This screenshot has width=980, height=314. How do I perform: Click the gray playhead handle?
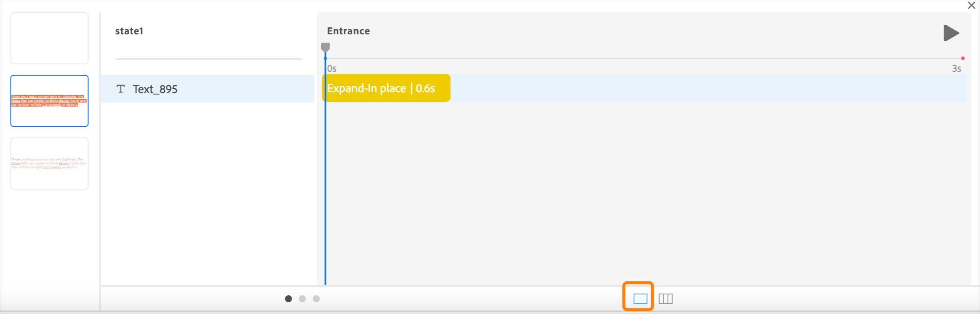pyautogui.click(x=325, y=47)
